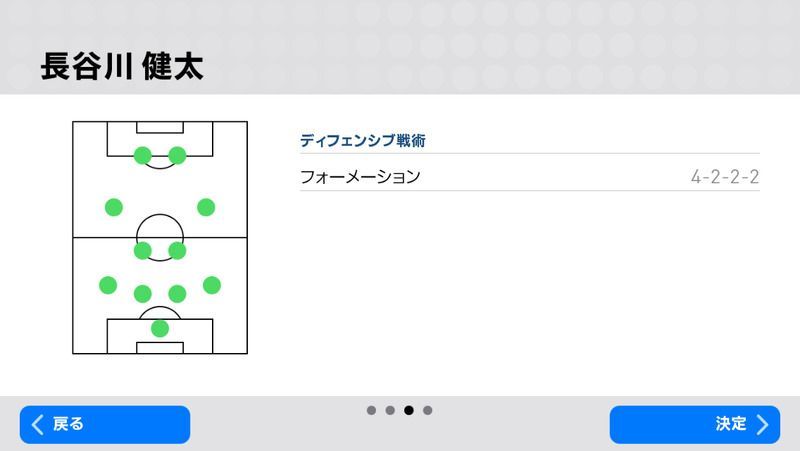This screenshot has height=451, width=800.
Task: Select the left defensive midfielder marker
Action: tap(142, 250)
